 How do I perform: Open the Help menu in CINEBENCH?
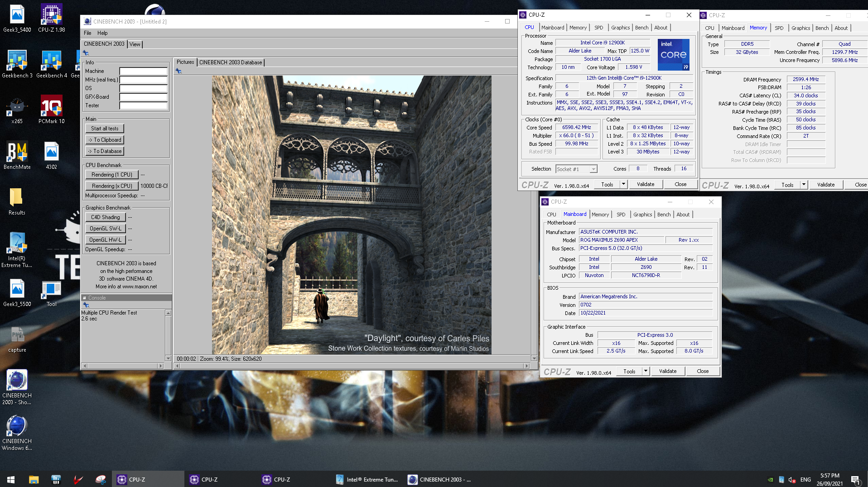coord(102,33)
